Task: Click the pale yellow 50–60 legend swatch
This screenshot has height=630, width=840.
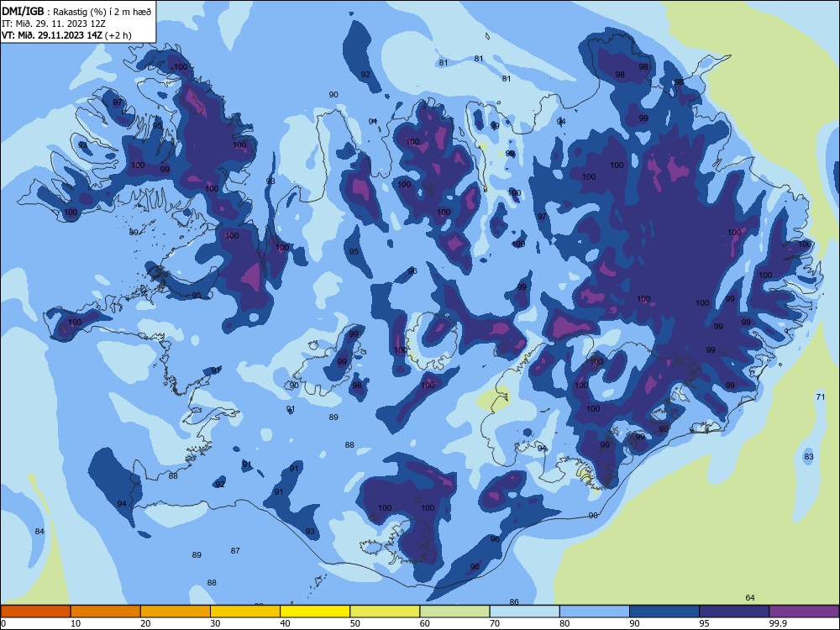Action: point(386,612)
